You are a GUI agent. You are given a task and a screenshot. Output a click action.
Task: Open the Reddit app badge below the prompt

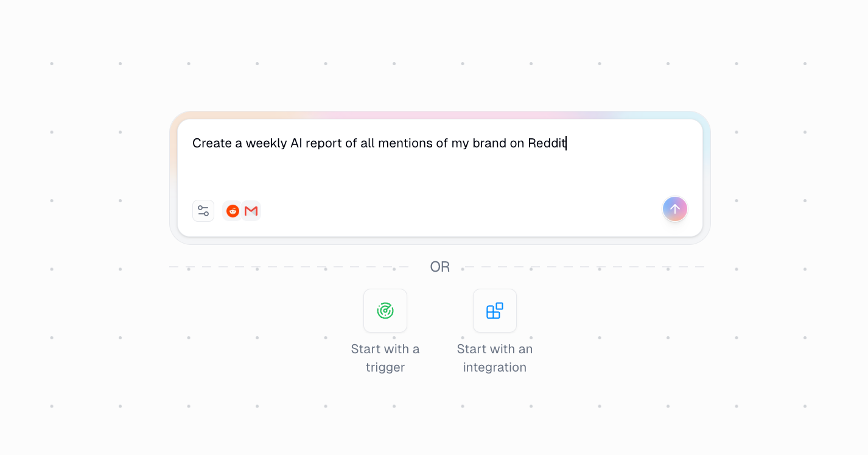point(233,210)
